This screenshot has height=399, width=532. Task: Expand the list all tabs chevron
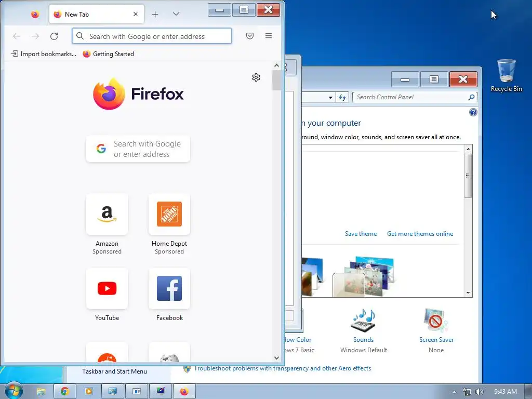coord(176,14)
